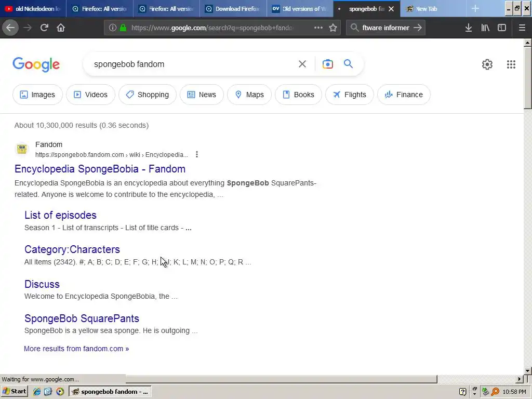This screenshot has height=399, width=532.
Task: Clear the Google search box
Action: pyautogui.click(x=302, y=64)
